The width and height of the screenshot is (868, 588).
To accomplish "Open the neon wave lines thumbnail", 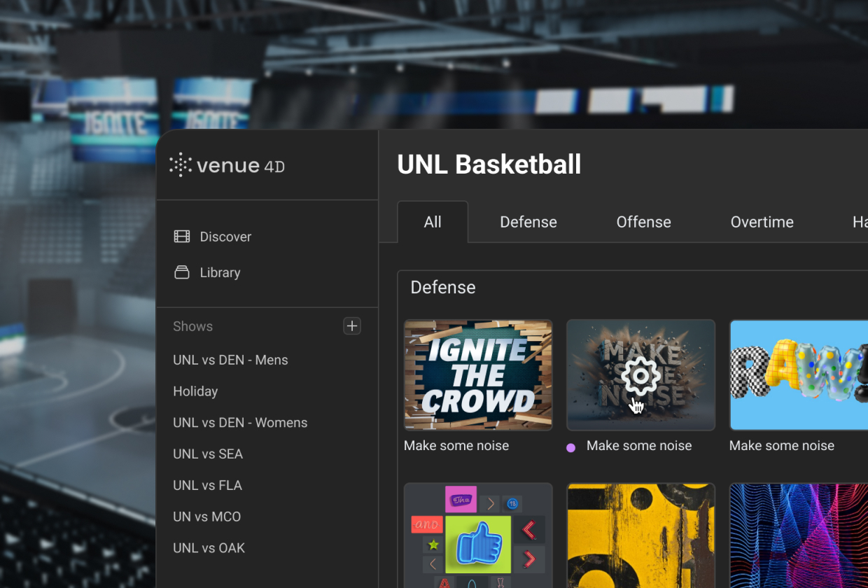I will pyautogui.click(x=799, y=535).
